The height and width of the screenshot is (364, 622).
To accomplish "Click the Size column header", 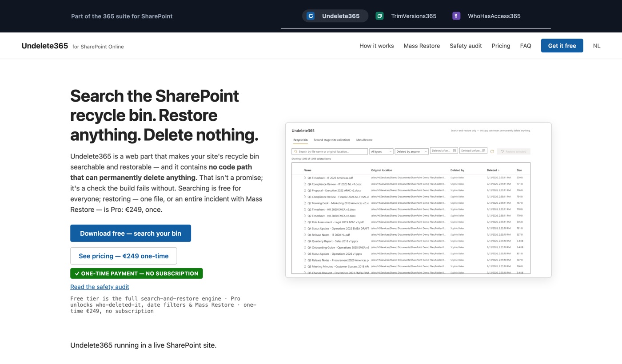I will [x=519, y=170].
